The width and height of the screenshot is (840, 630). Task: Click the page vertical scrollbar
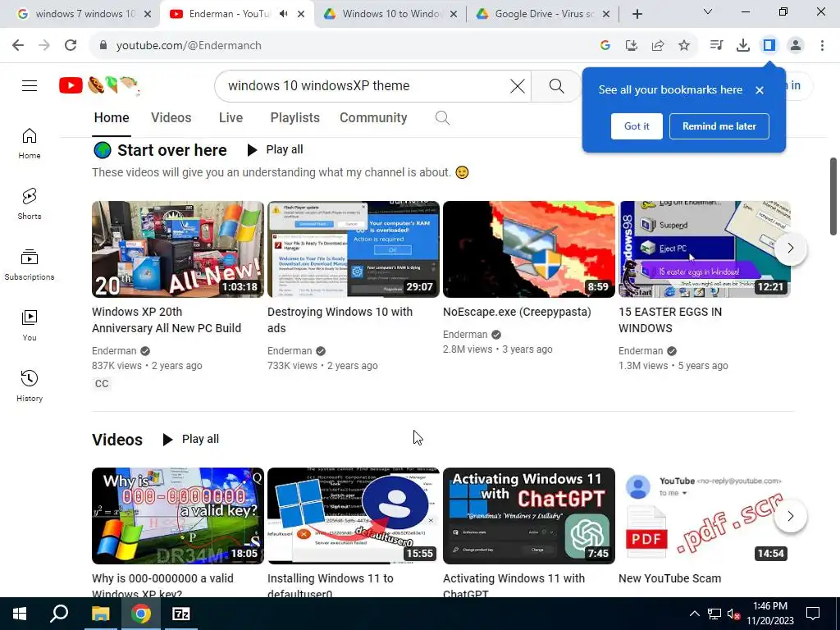(x=833, y=196)
